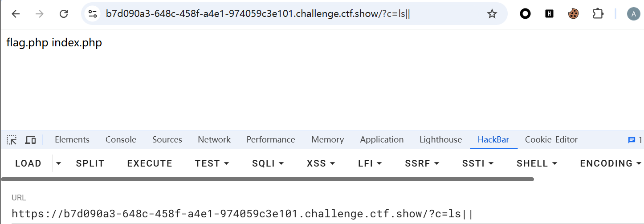Viewport: 644px width, 224px height.
Task: Expand the ENCODING dropdown
Action: pos(611,163)
